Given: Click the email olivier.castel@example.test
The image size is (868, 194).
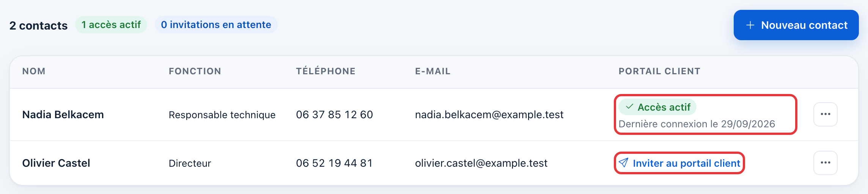Looking at the screenshot, I should (481, 163).
